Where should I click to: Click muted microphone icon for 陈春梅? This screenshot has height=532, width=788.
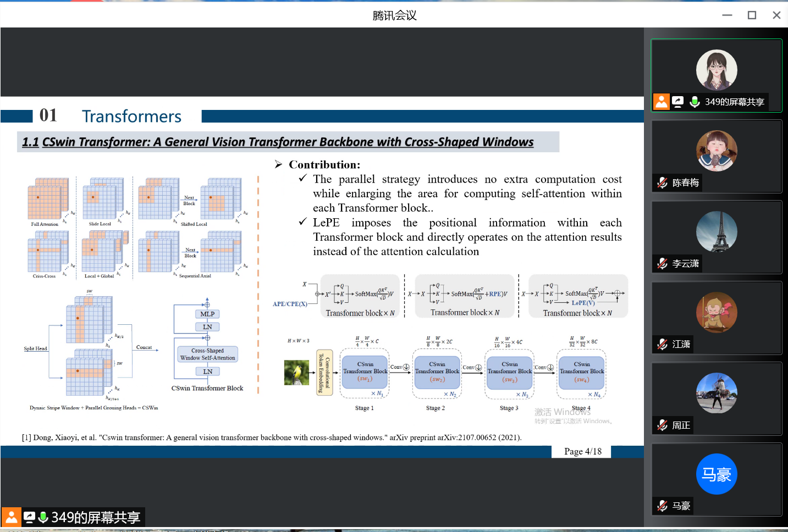point(663,182)
